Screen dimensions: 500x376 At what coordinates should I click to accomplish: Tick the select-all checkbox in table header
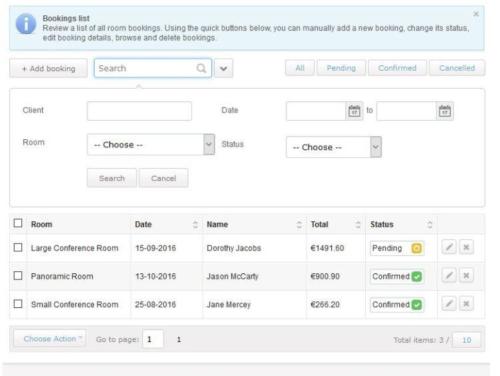(x=18, y=223)
